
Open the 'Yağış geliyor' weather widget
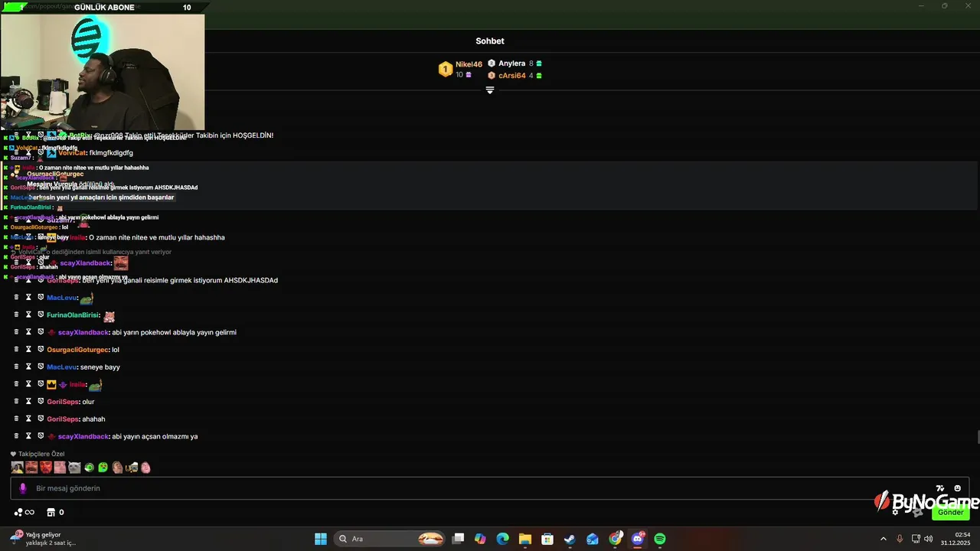click(42, 539)
